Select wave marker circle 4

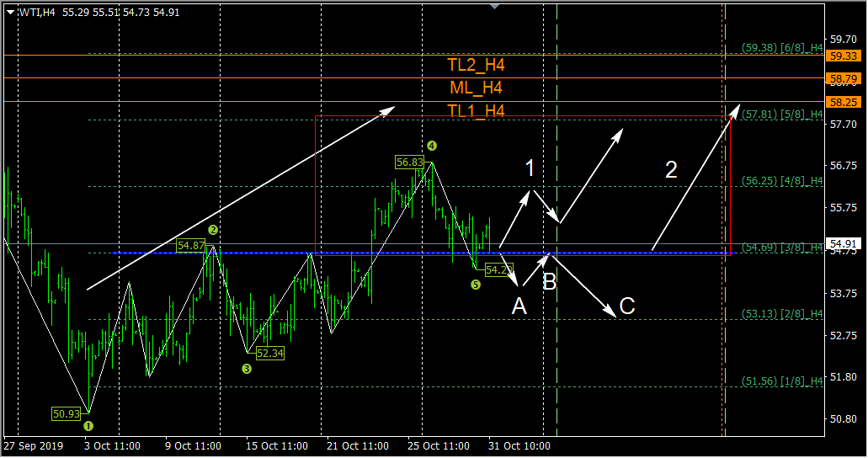tap(432, 146)
